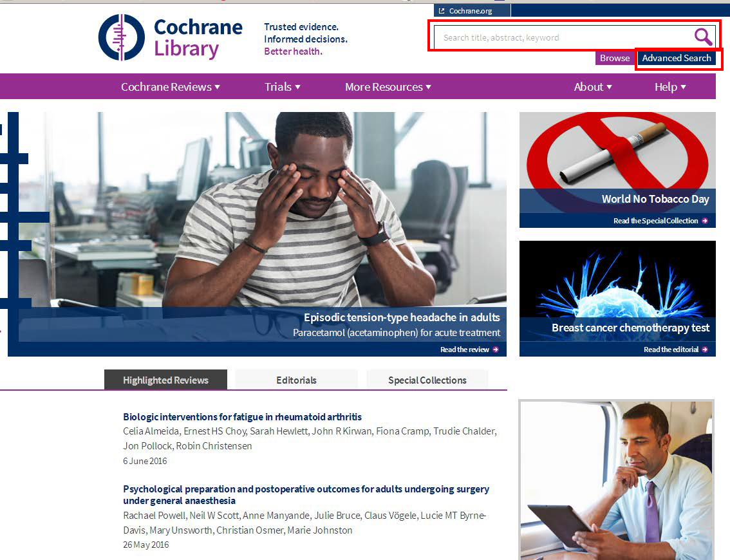The width and height of the screenshot is (730, 560).
Task: Click the Cochrane Library logo
Action: (x=170, y=37)
